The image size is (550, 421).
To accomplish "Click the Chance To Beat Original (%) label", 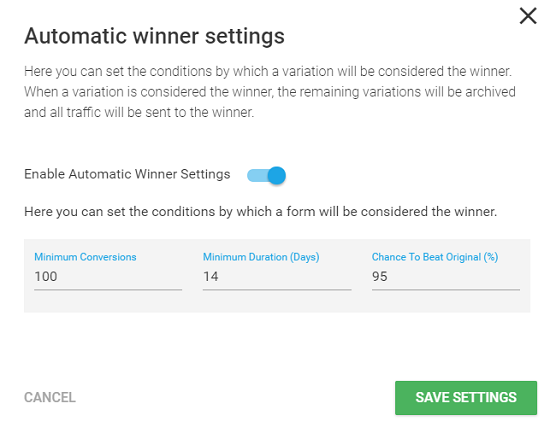I will point(435,257).
